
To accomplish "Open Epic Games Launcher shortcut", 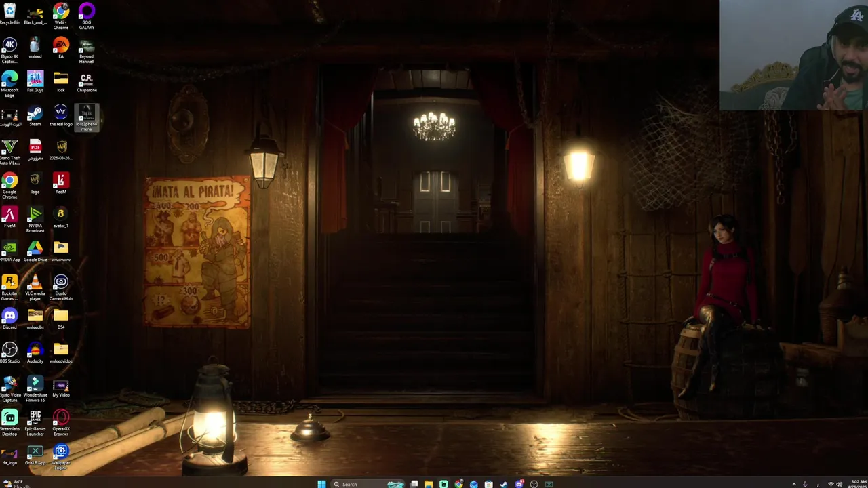I will tap(35, 423).
